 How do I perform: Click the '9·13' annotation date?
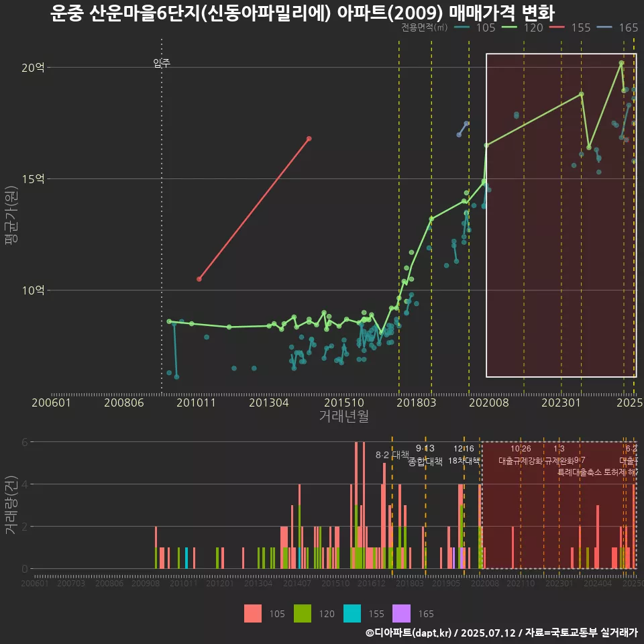(425, 448)
